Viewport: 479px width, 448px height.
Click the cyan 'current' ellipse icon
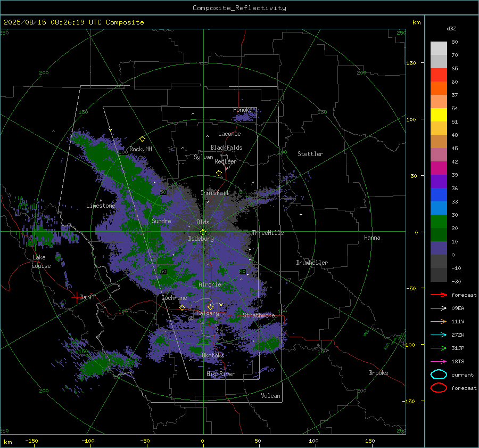(x=439, y=374)
